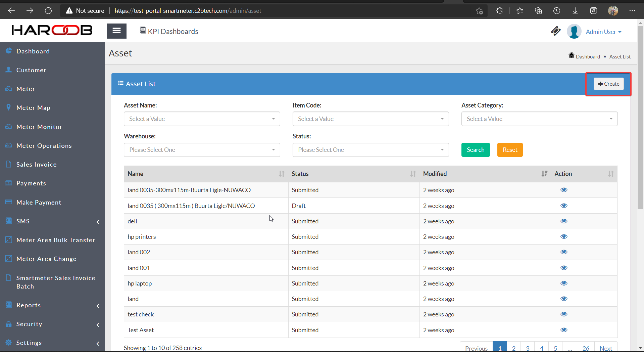This screenshot has height=352, width=644.
Task: Open the Status filter dropdown
Action: click(x=370, y=150)
